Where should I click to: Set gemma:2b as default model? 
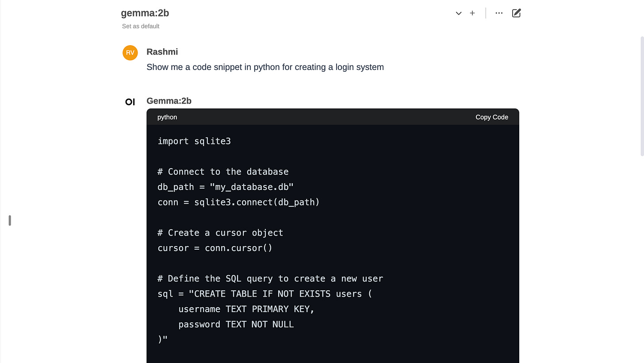pos(140,26)
